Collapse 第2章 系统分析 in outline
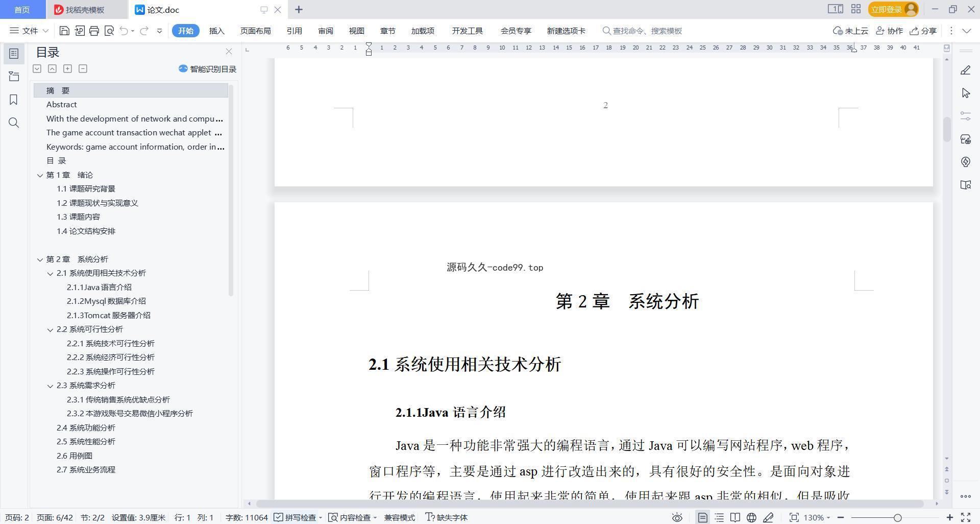 coord(40,259)
